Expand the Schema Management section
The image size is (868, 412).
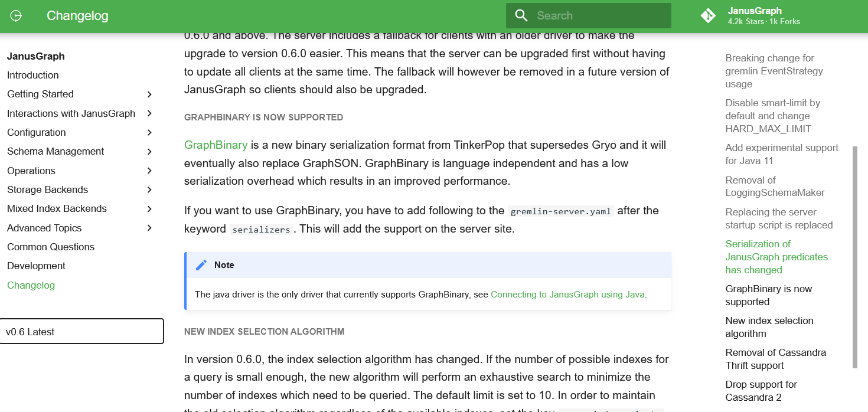[149, 151]
